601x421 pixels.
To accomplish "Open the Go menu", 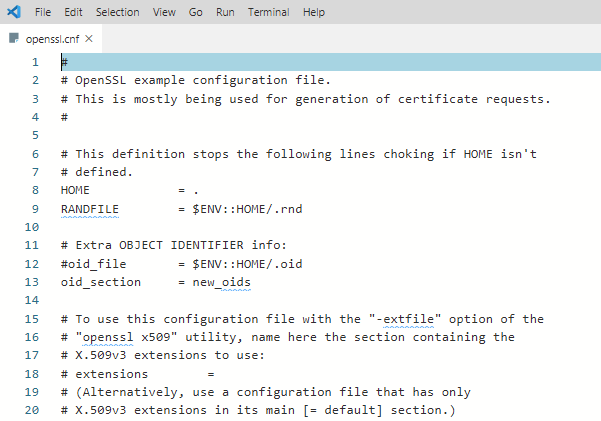I will tap(195, 12).
